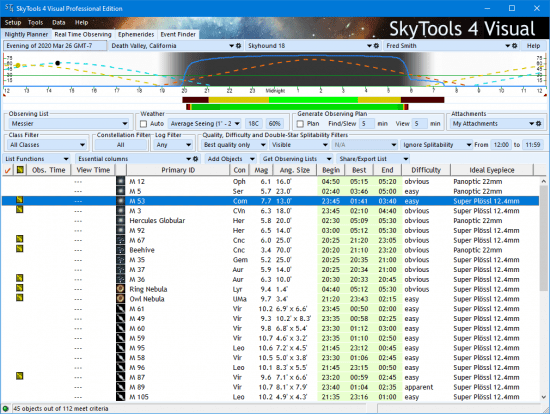Viewport: 550px width, 414px height.
Task: Click the checkmark column header icon
Action: (x=7, y=171)
